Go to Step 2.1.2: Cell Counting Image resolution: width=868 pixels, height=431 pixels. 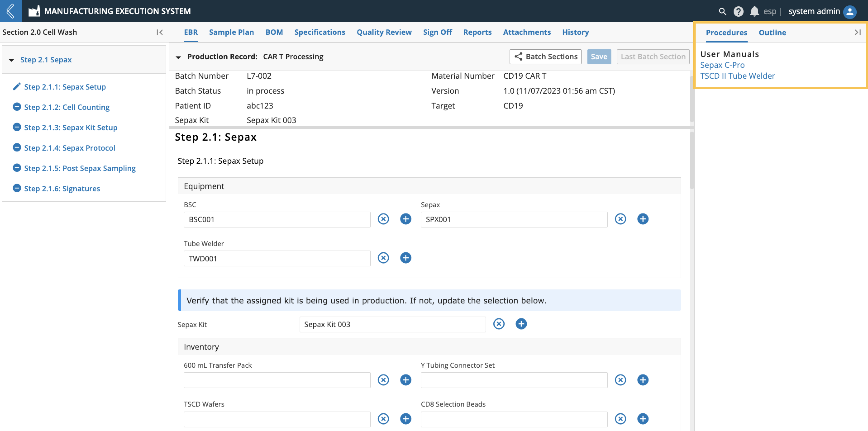pos(67,107)
